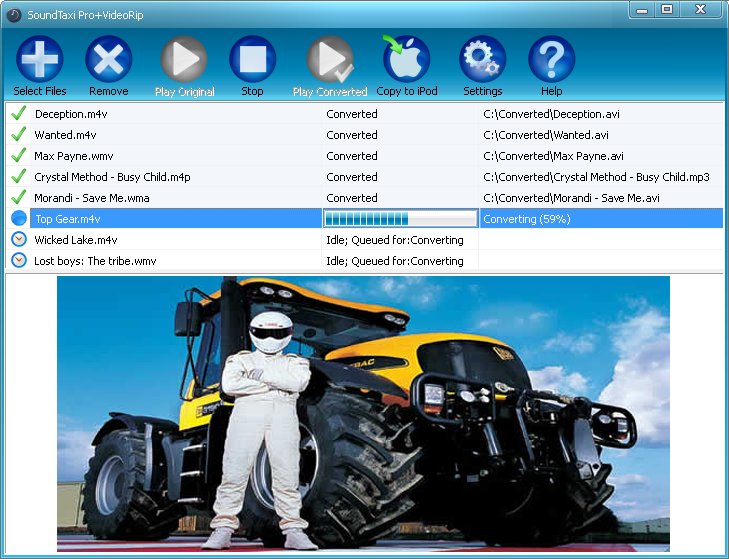Click the Top Gear conversion progress bar

(x=399, y=219)
